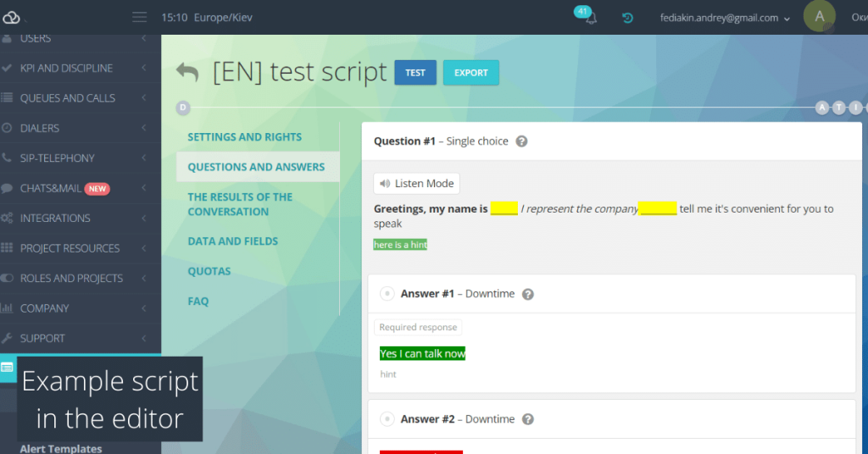Open the notifications bell with 41 badge

click(587, 15)
